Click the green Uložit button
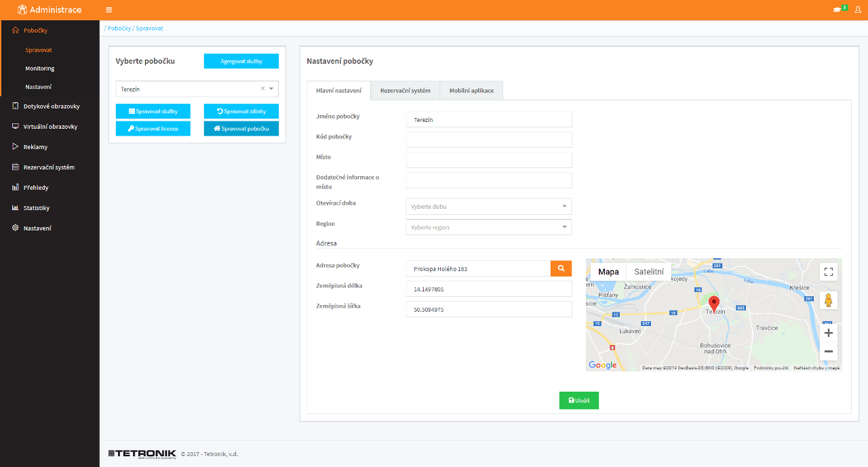The image size is (868, 467). [x=578, y=401]
